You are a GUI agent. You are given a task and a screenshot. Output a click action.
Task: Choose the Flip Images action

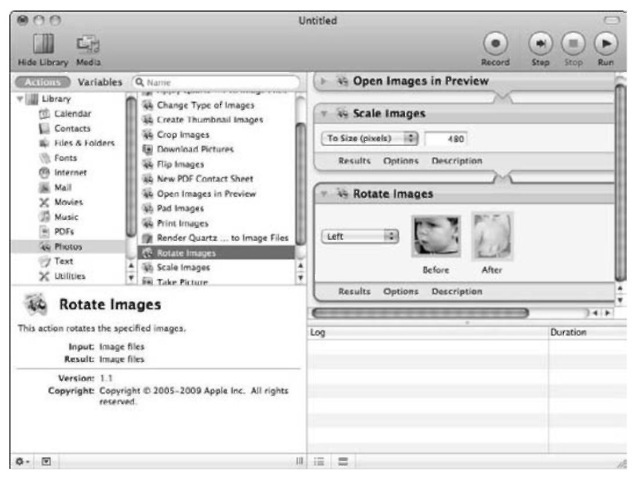pyautogui.click(x=173, y=164)
